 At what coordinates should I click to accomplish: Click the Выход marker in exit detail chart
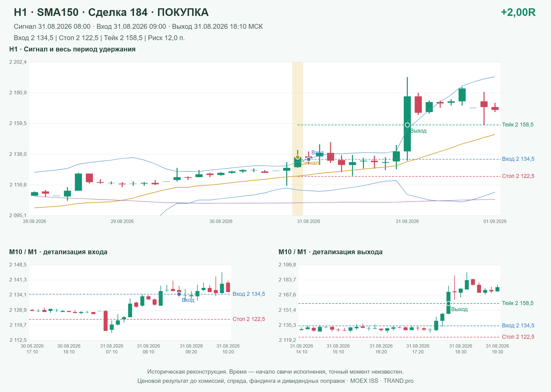[448, 303]
